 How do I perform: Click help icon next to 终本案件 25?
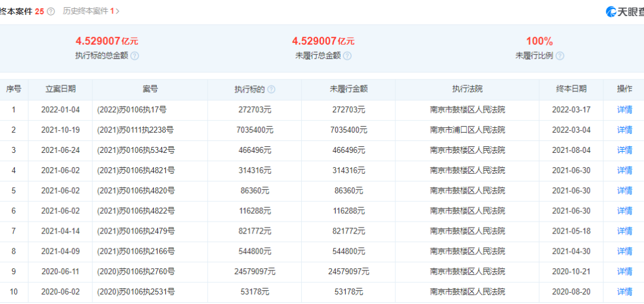point(51,11)
